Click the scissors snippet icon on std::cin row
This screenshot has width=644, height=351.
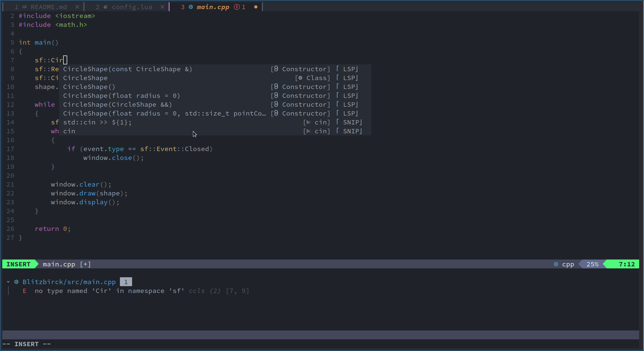pyautogui.click(x=309, y=122)
